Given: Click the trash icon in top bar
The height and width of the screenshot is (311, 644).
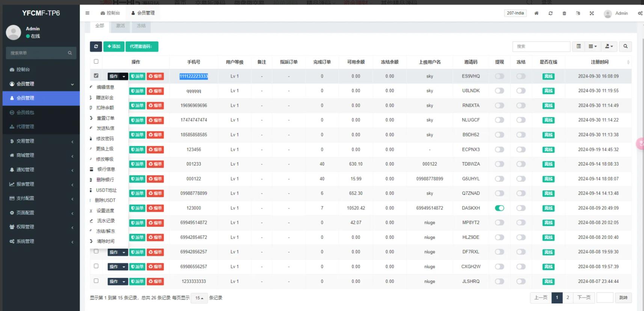Looking at the screenshot, I should [564, 13].
